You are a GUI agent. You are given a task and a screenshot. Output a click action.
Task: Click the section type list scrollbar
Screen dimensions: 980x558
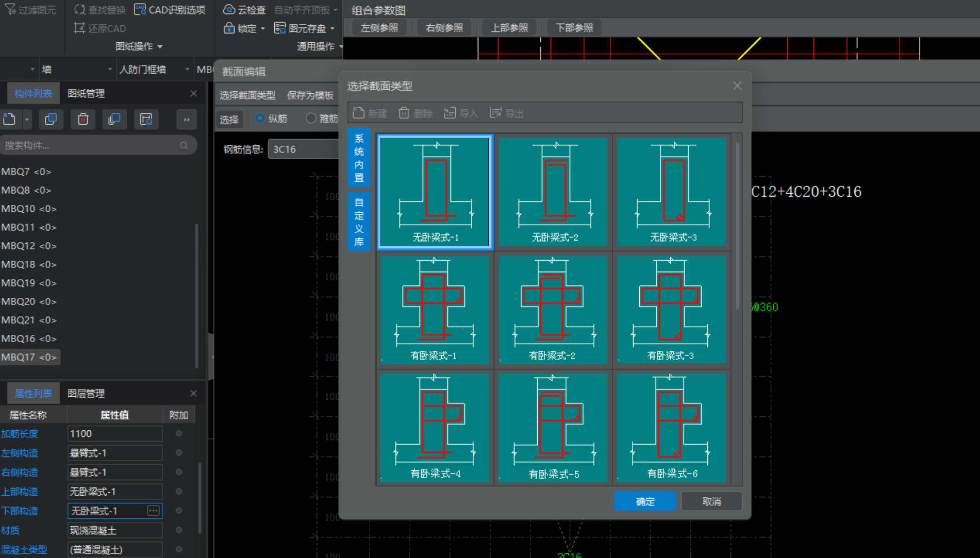(x=737, y=226)
